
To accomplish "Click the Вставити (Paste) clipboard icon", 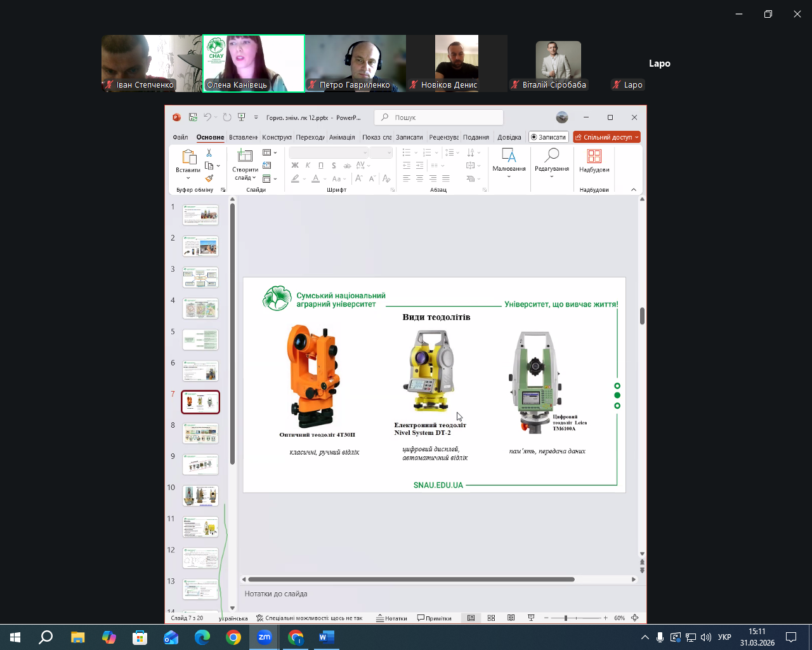I will pyautogui.click(x=188, y=157).
